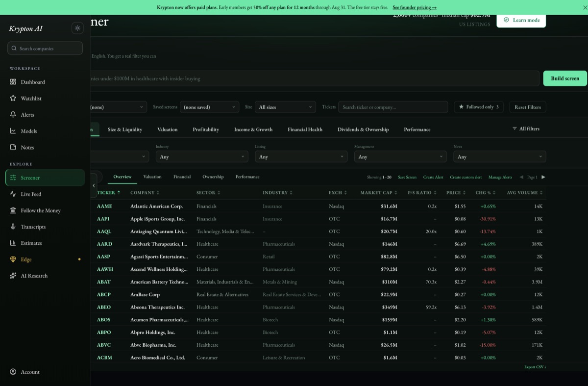Collapse the sidebar with the arrow handle
The width and height of the screenshot is (588, 386).
(94, 185)
